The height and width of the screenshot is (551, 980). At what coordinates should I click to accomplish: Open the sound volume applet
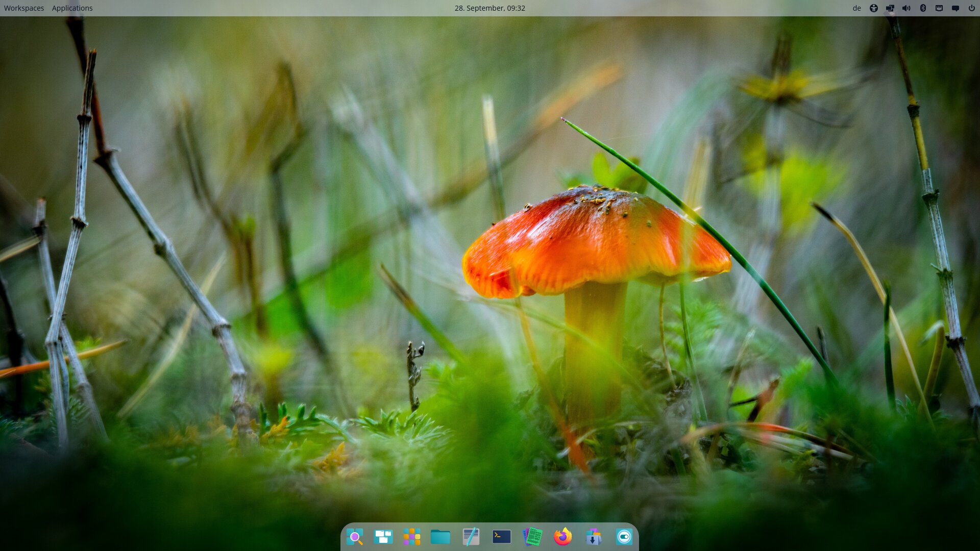pos(906,8)
